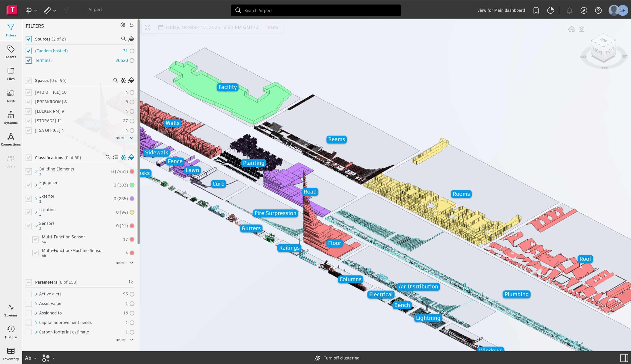Screen dimensions: 631x364
Task: Switch to the Assets tab
Action: click(11, 52)
